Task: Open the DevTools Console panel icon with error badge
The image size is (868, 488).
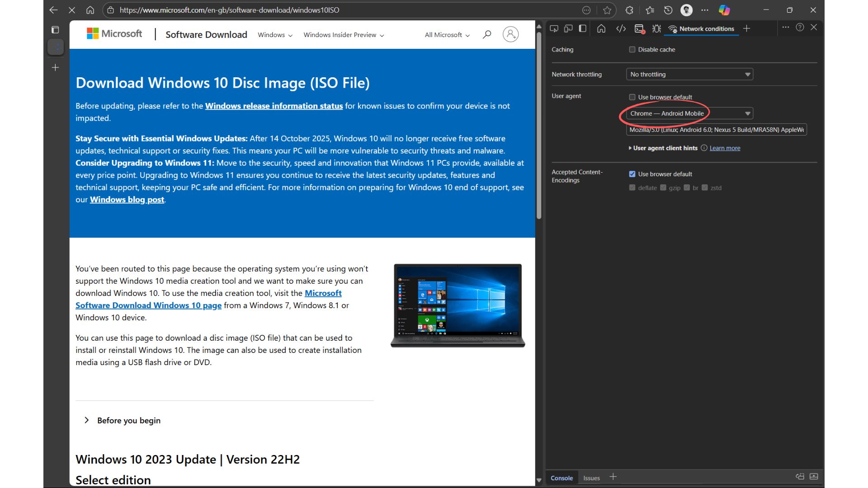Action: (639, 29)
